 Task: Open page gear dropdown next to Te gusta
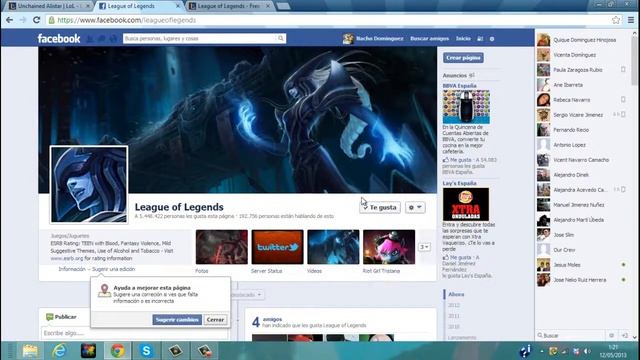tap(415, 207)
